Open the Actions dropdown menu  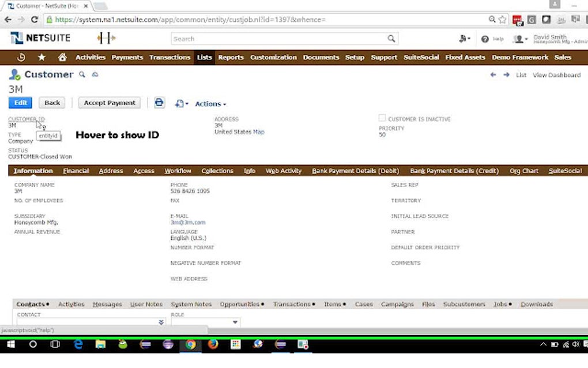tap(209, 104)
